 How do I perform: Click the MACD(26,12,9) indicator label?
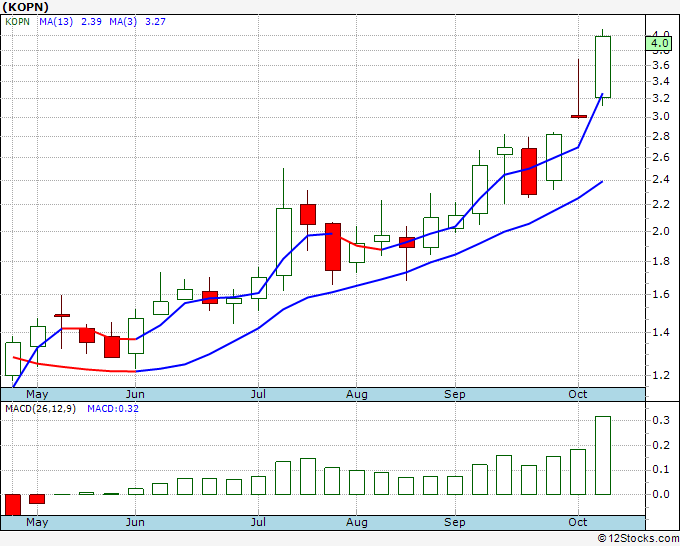pos(42,408)
